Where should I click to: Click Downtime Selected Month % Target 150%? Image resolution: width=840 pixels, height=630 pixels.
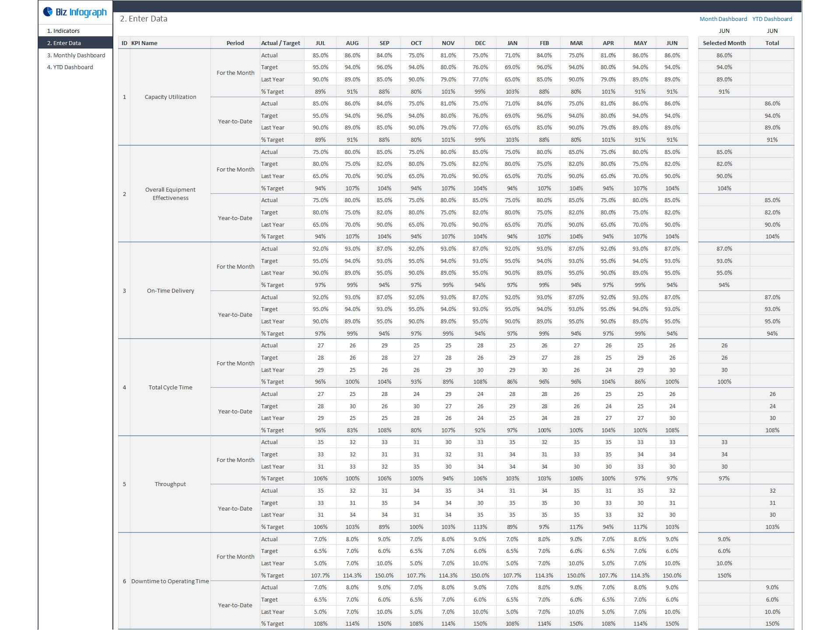coord(724,575)
